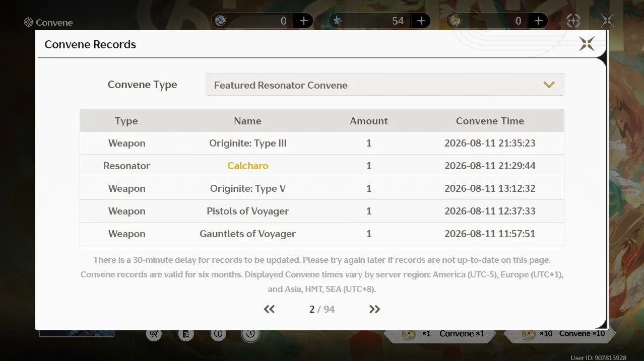Image resolution: width=644 pixels, height=361 pixels.
Task: Select the Pistols of Voyager entry
Action: [248, 211]
